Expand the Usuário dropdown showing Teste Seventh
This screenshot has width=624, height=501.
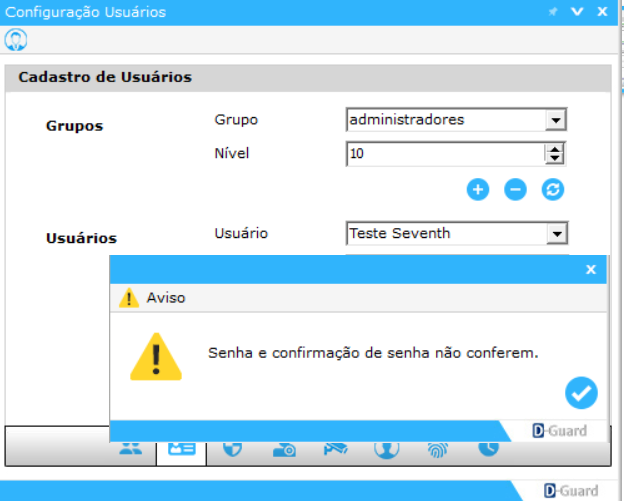tap(556, 234)
